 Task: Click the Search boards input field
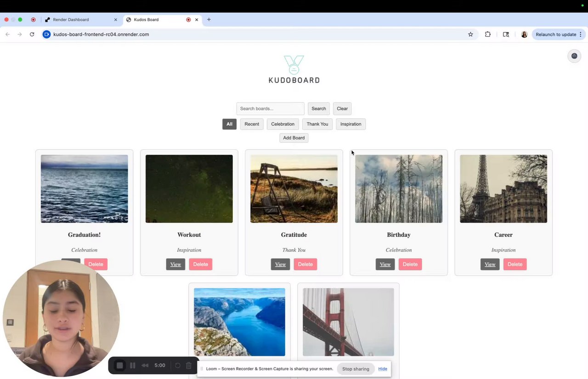pyautogui.click(x=271, y=109)
